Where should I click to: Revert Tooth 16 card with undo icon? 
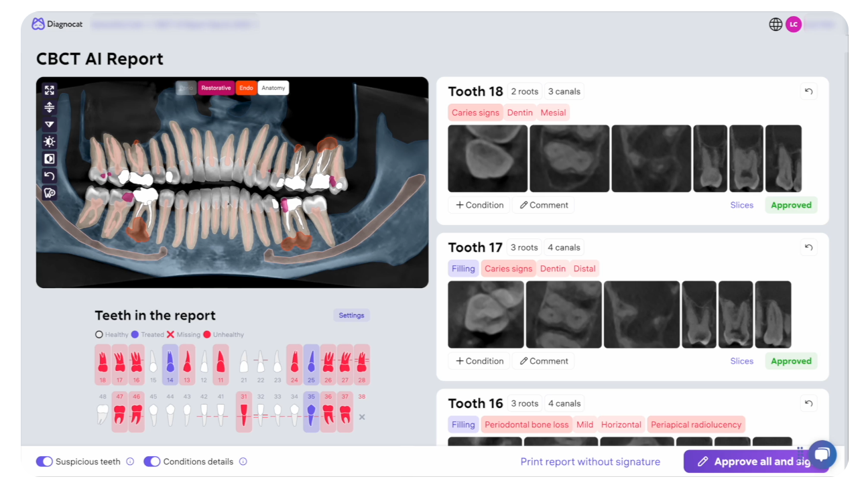(808, 403)
